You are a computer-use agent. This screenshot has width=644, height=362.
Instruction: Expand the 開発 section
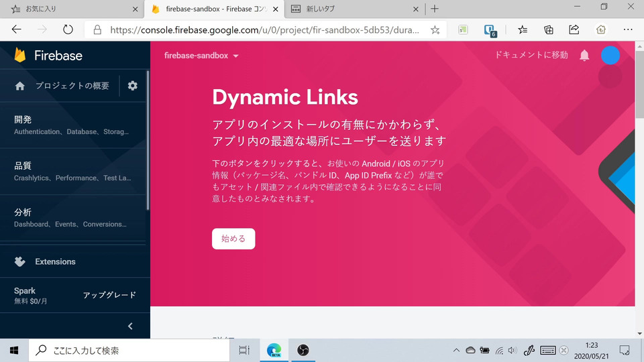(x=73, y=125)
